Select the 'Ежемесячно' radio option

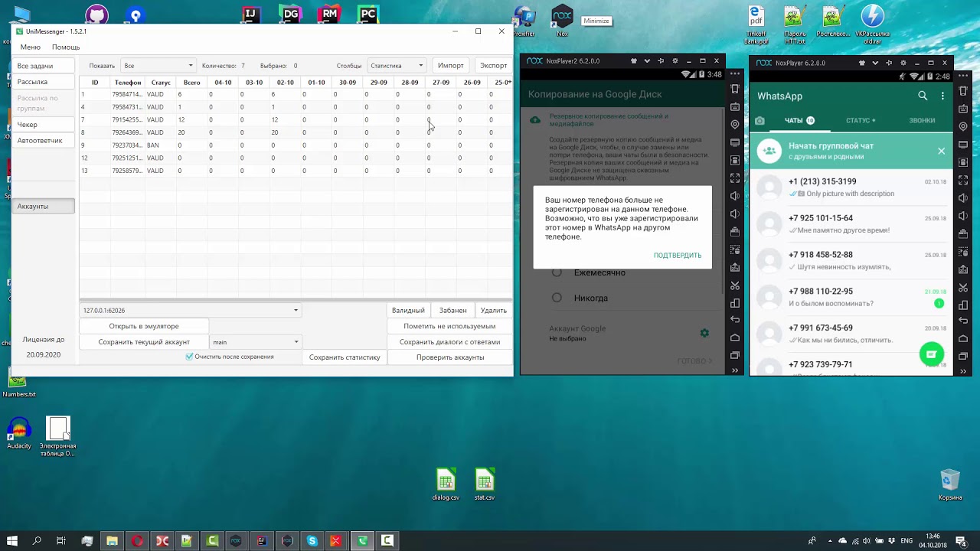pos(557,272)
